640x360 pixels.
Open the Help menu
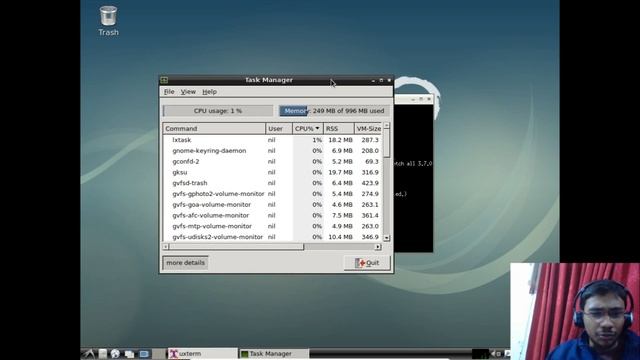coord(209,92)
